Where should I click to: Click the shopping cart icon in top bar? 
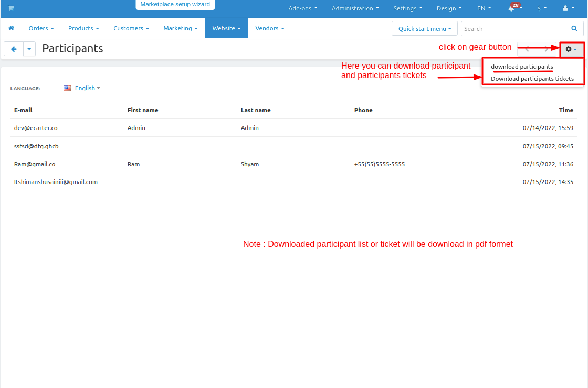(x=10, y=8)
